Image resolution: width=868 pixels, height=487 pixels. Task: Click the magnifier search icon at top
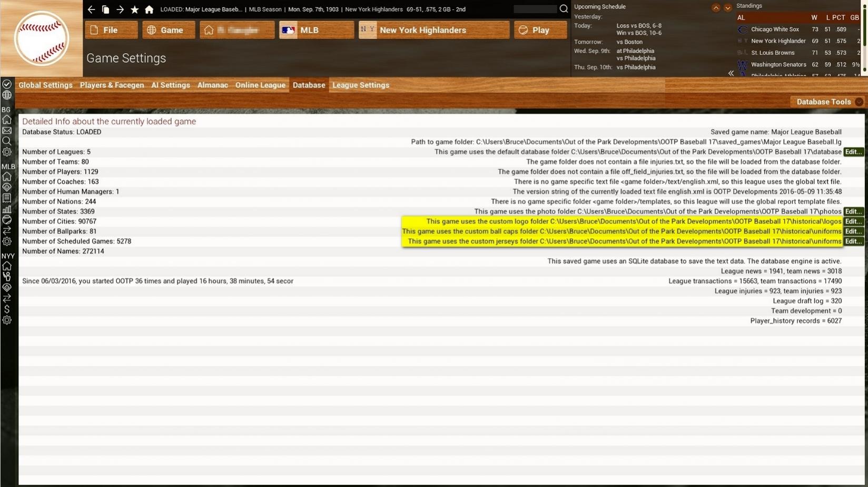point(564,9)
